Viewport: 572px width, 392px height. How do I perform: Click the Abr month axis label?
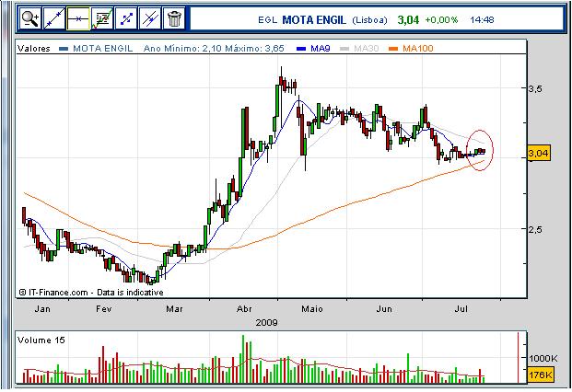pos(244,309)
